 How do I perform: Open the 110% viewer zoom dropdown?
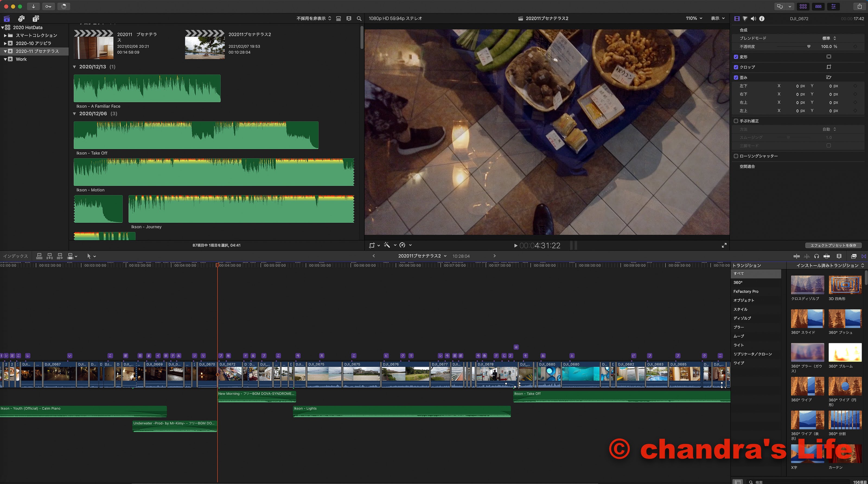point(694,18)
